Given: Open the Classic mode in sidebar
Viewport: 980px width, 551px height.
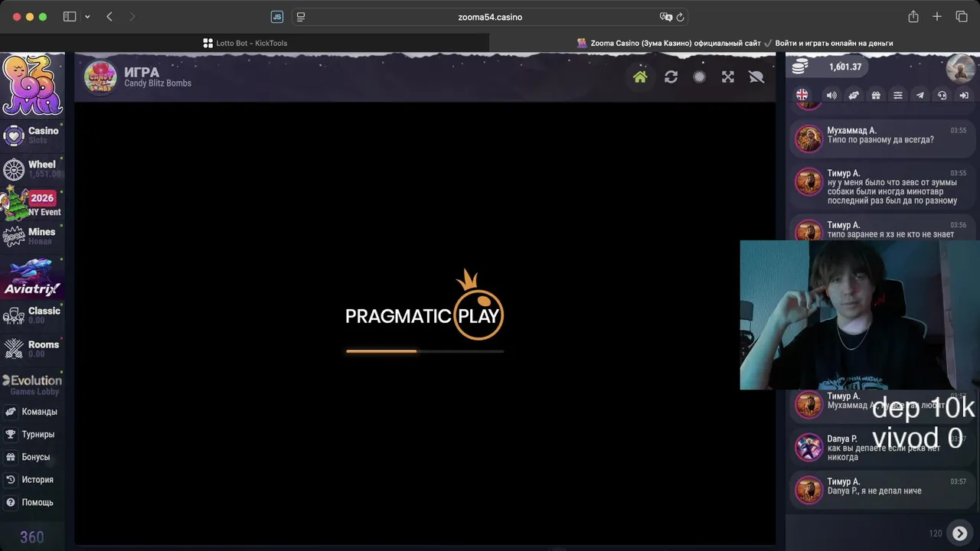Looking at the screenshot, I should pyautogui.click(x=32, y=315).
